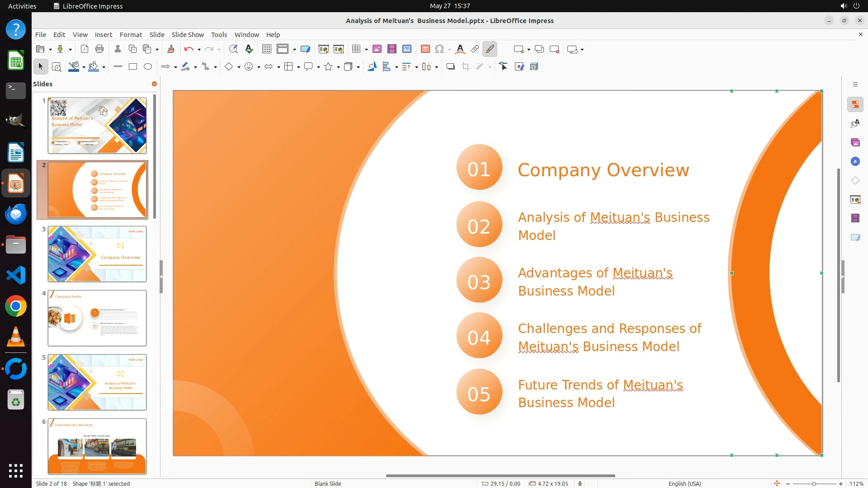
Task: Open the sidebar Navigator compass icon
Action: coord(855,162)
